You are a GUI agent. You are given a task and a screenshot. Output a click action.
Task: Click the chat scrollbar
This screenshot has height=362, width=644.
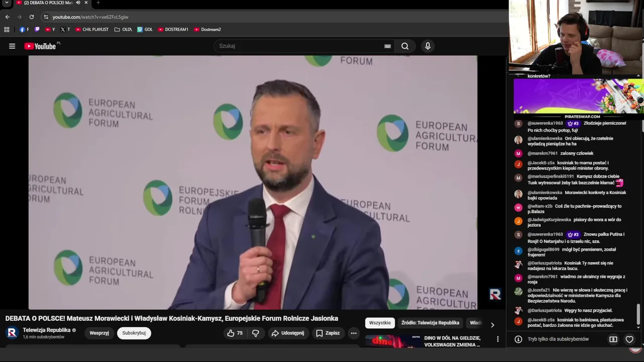638,315
